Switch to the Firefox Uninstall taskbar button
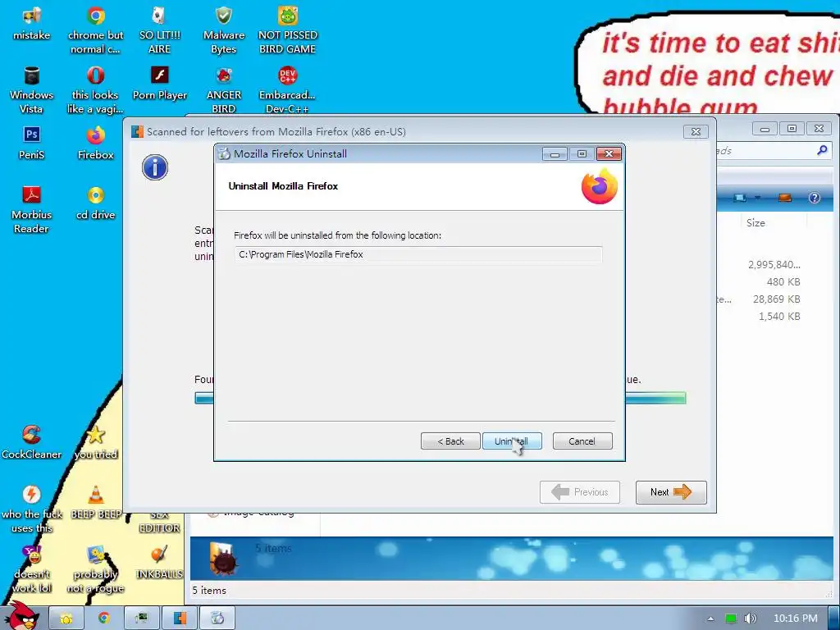This screenshot has height=630, width=840. click(x=217, y=619)
